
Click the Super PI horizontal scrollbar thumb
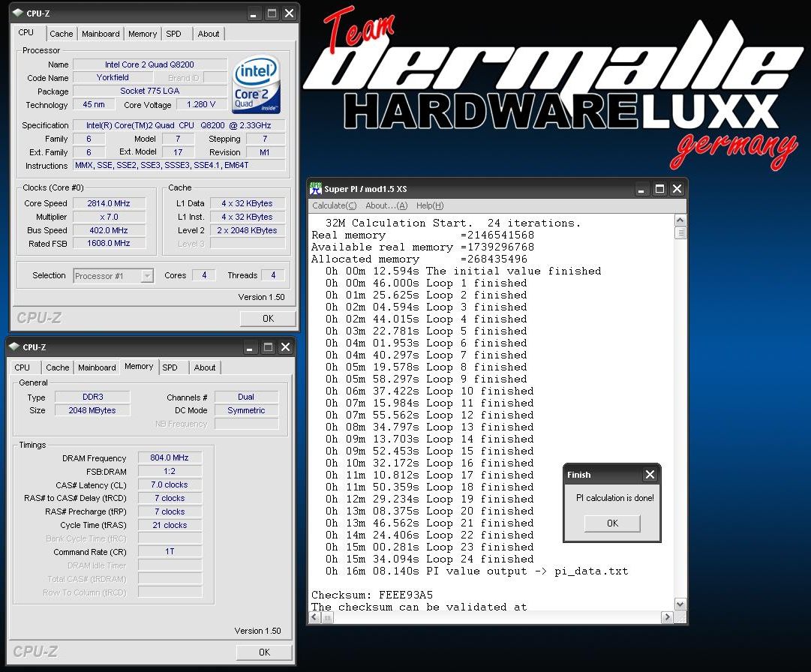[327, 617]
